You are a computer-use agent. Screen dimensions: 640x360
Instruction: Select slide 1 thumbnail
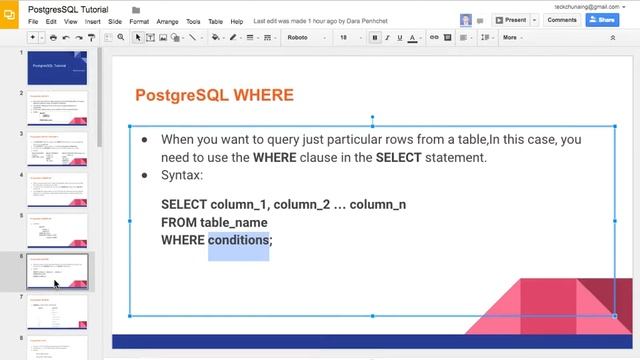(x=57, y=68)
